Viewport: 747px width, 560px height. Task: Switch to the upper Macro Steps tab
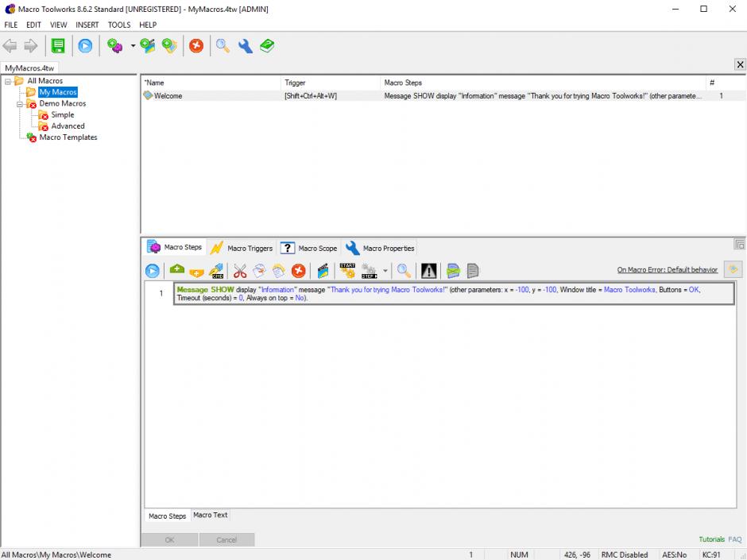click(x=175, y=247)
